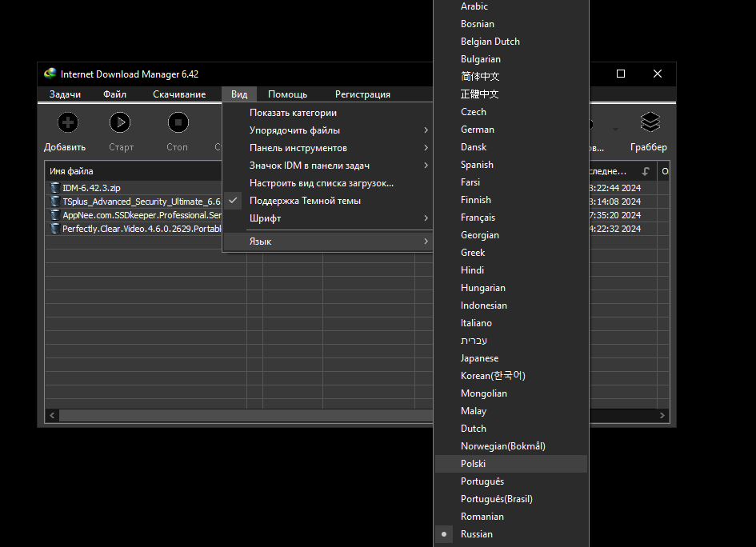
Task: Maximize the Internet Download Manager window
Action: [x=621, y=74]
